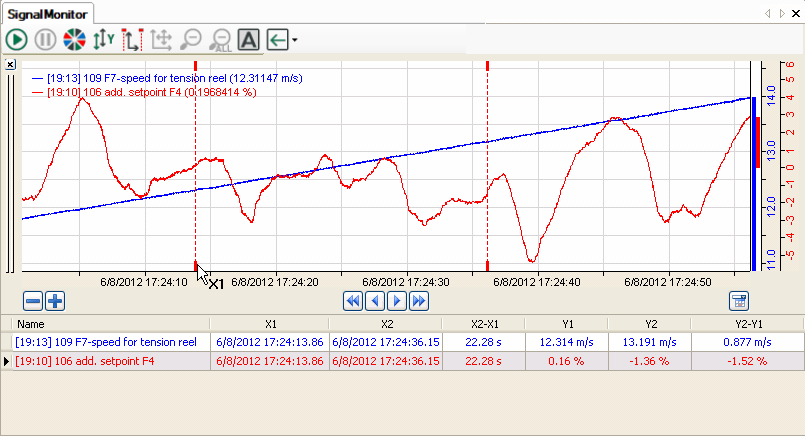Select table row 109 F7-speed for tension reel

pos(402,342)
